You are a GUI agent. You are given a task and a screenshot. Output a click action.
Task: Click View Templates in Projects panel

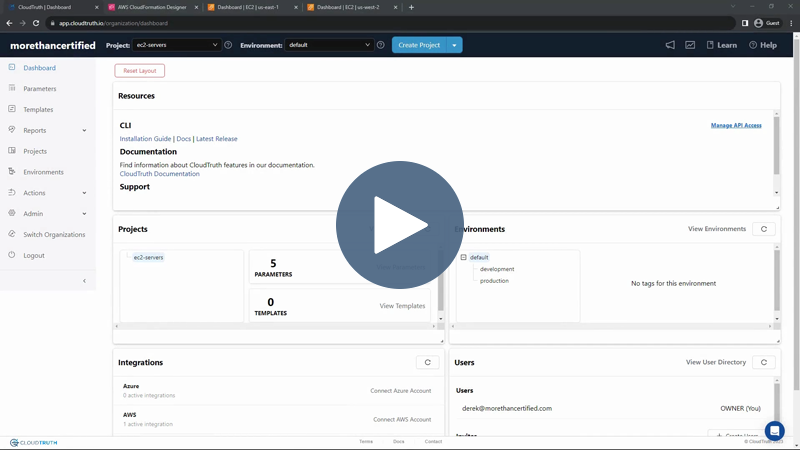(x=402, y=306)
